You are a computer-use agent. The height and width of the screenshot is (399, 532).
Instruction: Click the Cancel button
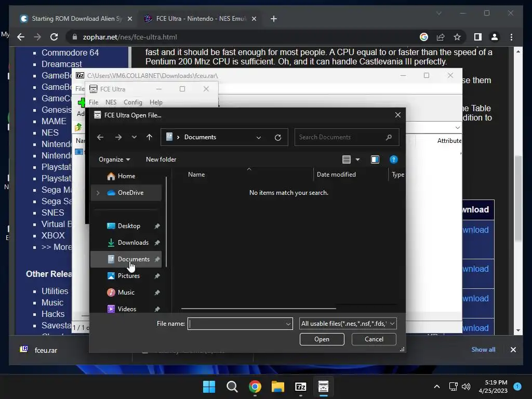click(x=374, y=339)
